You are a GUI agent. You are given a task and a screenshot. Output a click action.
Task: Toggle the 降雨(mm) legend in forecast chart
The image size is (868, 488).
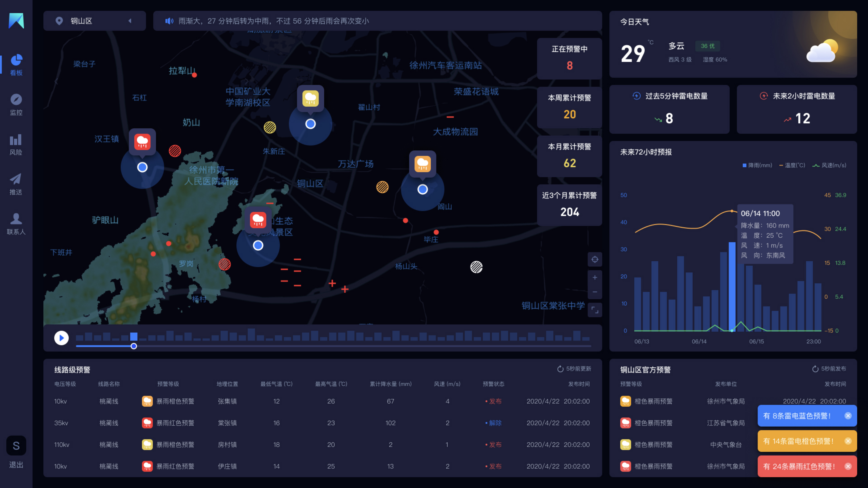pyautogui.click(x=757, y=165)
